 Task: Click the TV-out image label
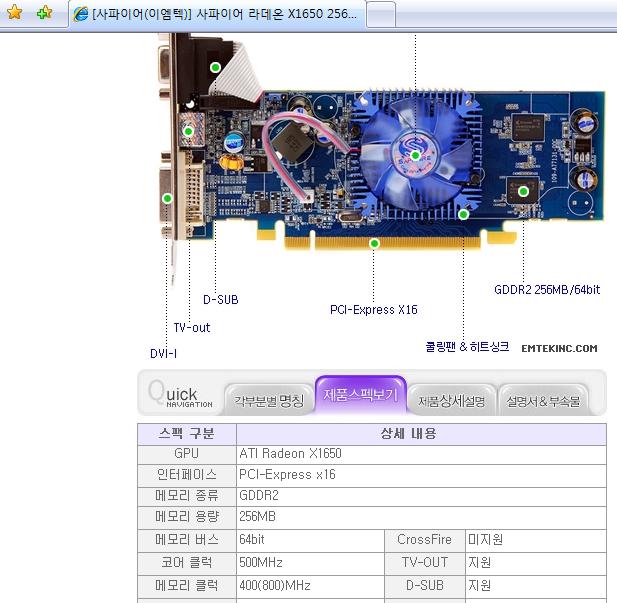[192, 327]
